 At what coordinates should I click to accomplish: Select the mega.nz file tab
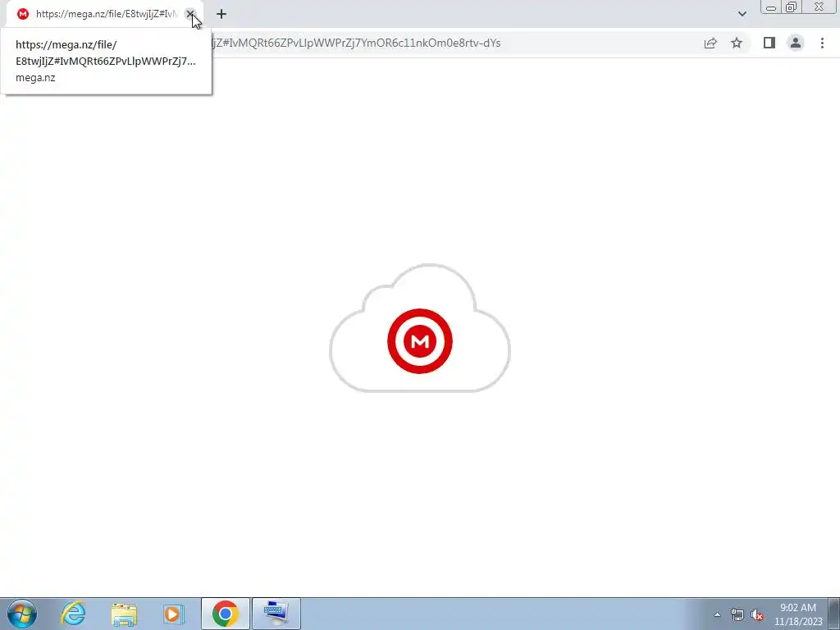click(104, 14)
